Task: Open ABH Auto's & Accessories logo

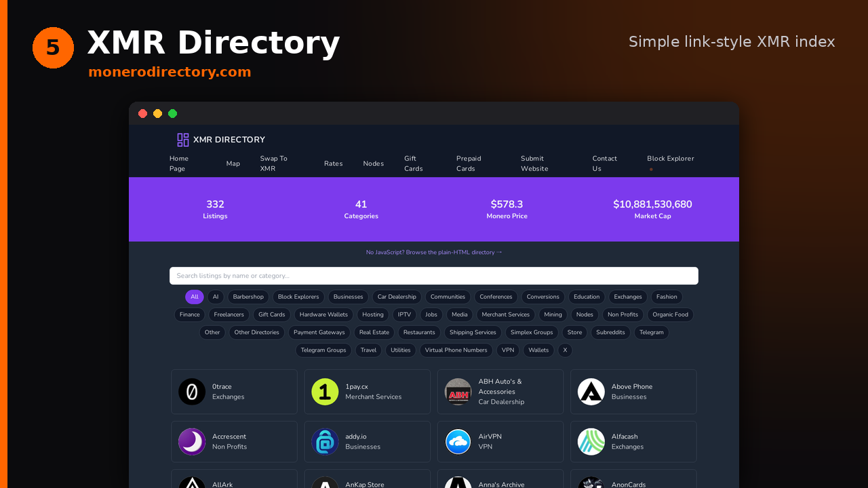Action: click(x=458, y=392)
